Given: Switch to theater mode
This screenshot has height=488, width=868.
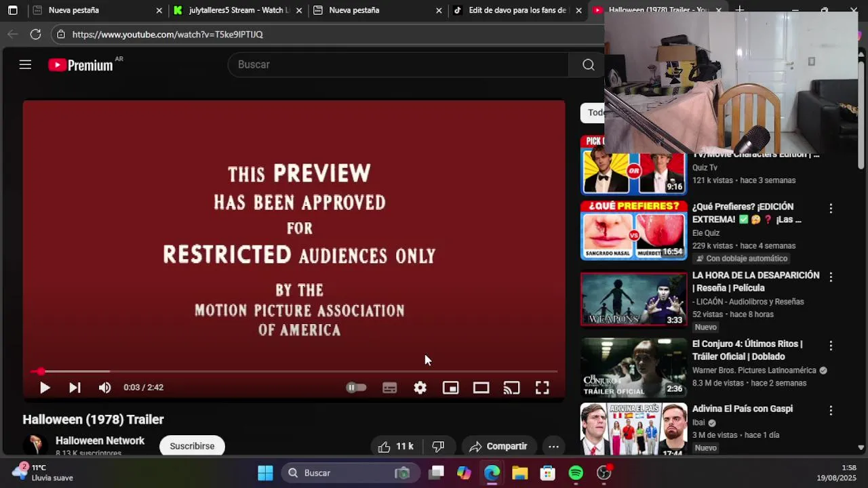Looking at the screenshot, I should pos(481,388).
